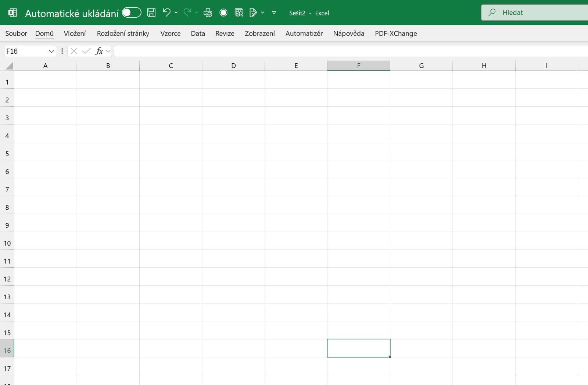Expand the dropdown arrow next to fx
The height and width of the screenshot is (385, 588).
[x=108, y=51]
